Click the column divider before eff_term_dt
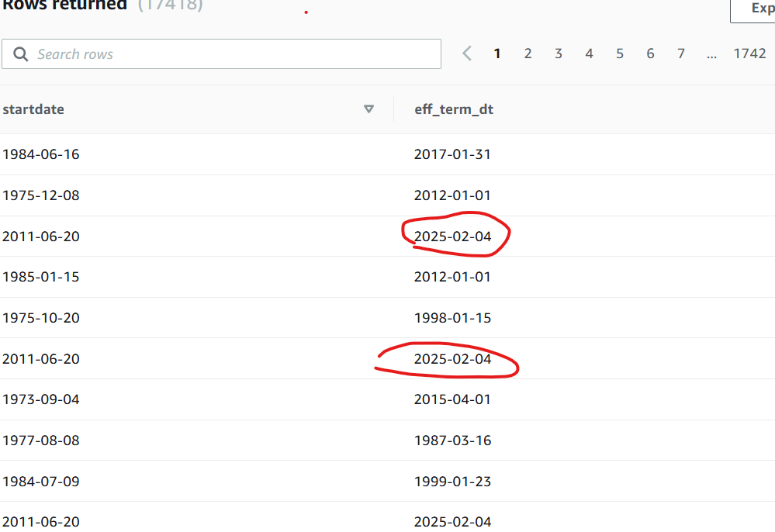 (x=393, y=109)
